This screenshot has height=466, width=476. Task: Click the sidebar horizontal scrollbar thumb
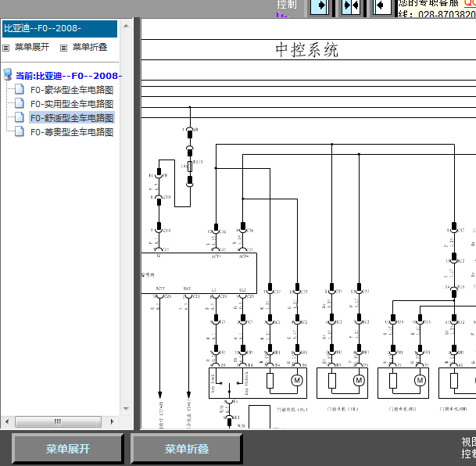(x=58, y=421)
